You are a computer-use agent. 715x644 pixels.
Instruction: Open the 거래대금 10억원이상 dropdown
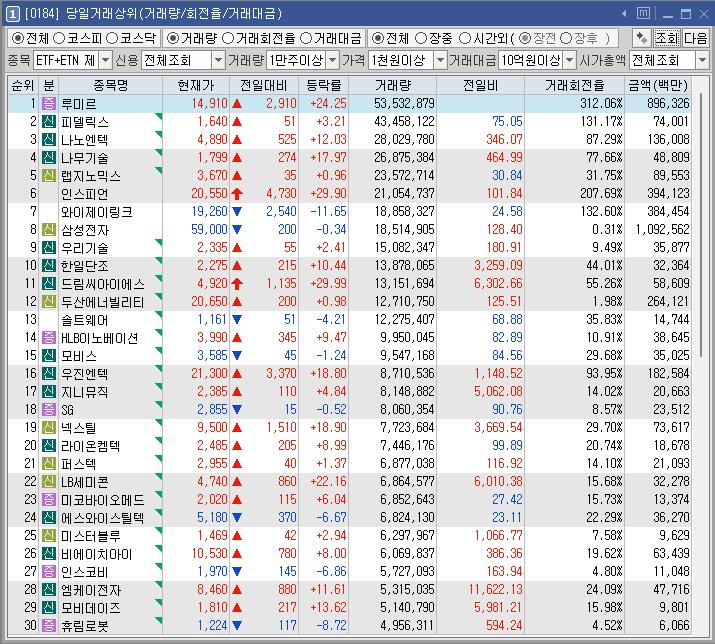pyautogui.click(x=569, y=60)
